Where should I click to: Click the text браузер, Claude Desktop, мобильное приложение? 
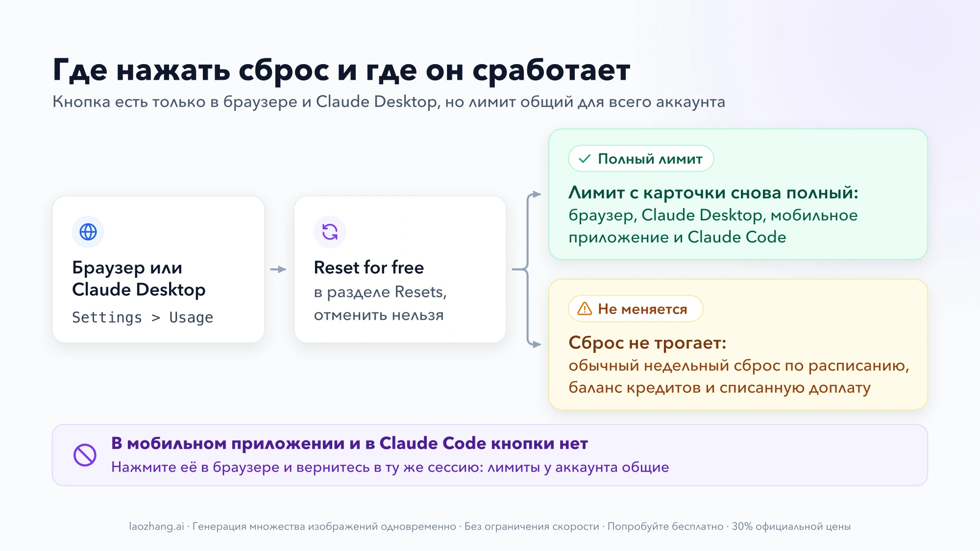[x=713, y=226]
